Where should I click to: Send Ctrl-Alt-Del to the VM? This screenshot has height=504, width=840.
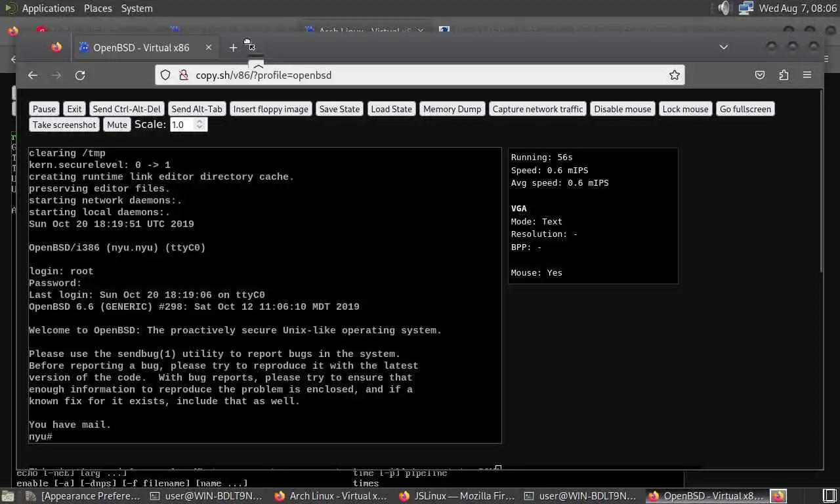click(x=127, y=109)
